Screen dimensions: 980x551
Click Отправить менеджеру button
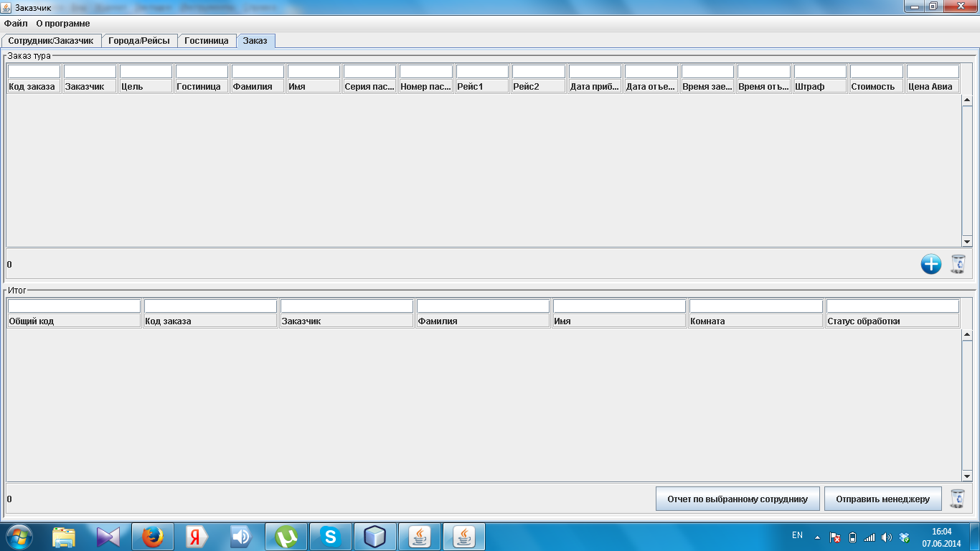pyautogui.click(x=882, y=499)
